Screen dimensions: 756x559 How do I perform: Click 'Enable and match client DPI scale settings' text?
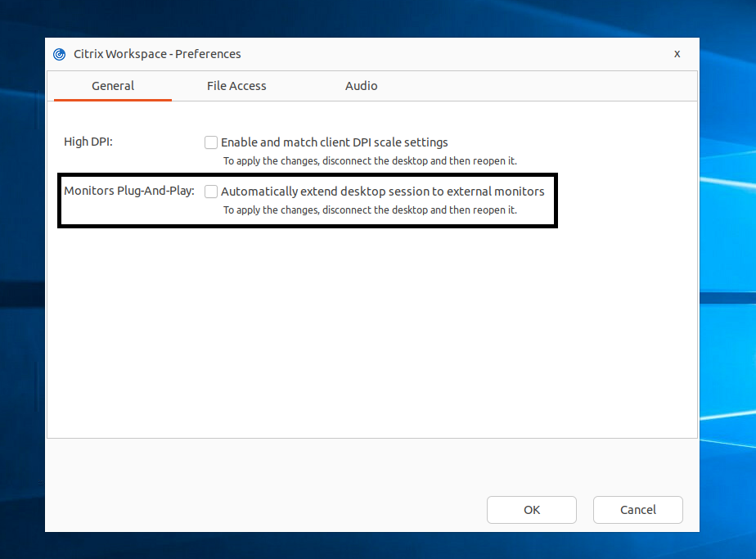click(x=334, y=142)
